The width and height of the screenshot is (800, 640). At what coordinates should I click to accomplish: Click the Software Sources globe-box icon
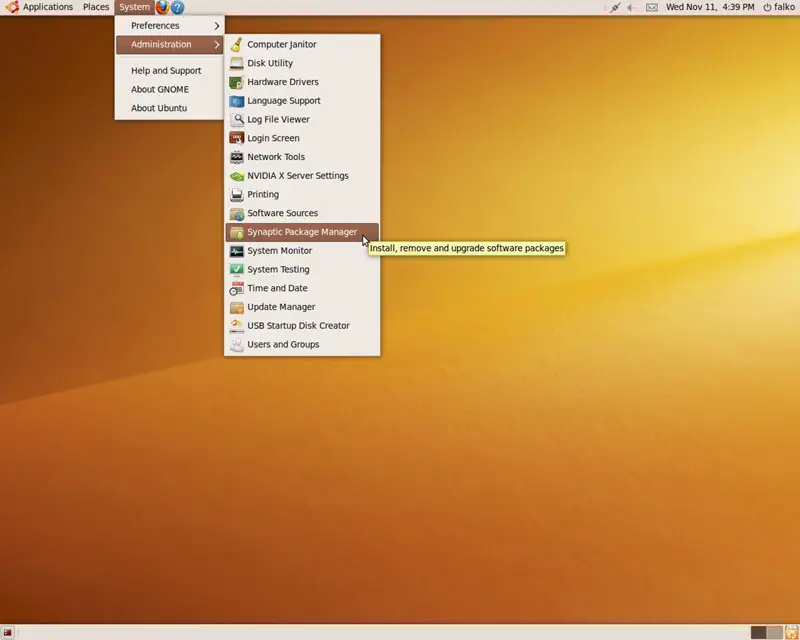(236, 213)
